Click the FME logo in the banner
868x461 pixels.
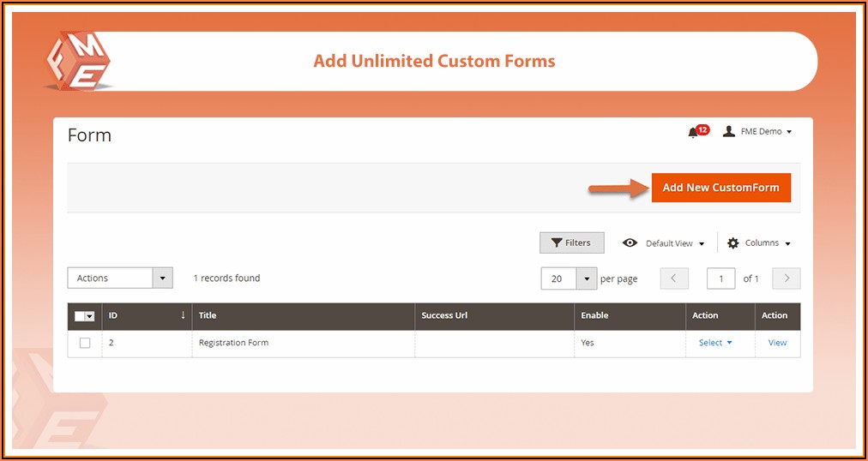78,62
